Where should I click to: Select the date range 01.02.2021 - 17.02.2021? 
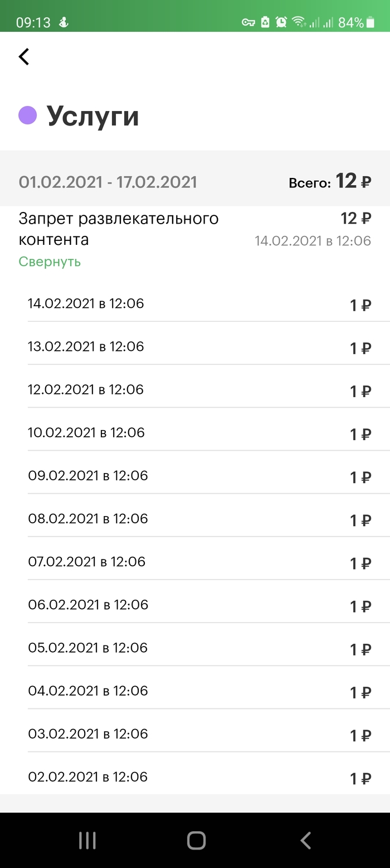(x=108, y=182)
